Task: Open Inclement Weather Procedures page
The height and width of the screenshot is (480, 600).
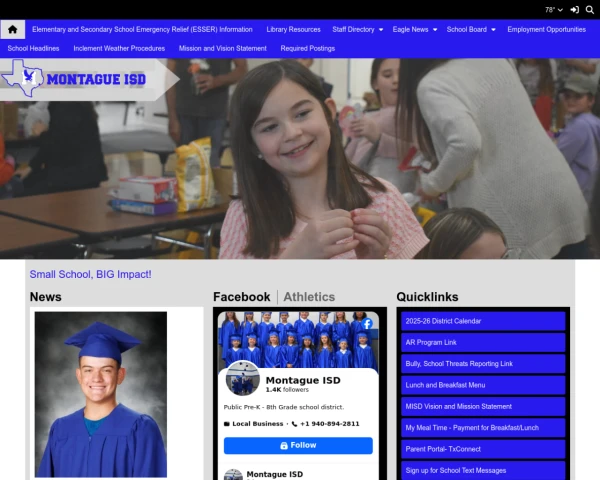Action: pos(119,49)
